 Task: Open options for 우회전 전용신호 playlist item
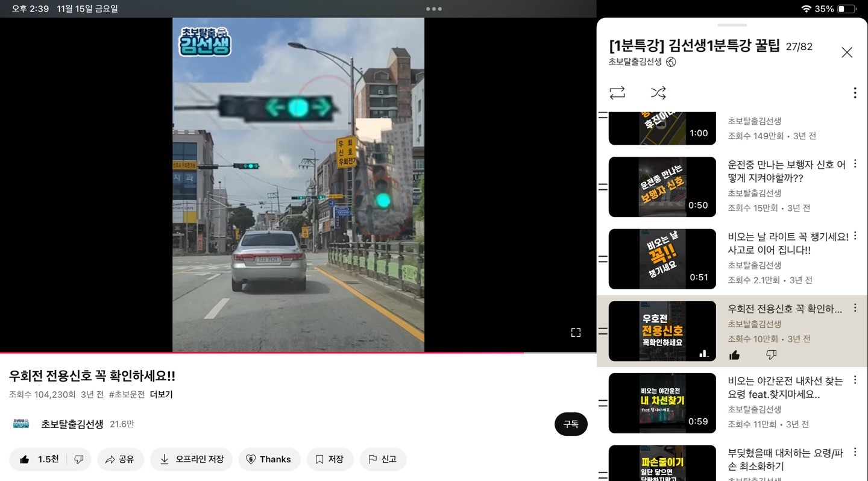[855, 308]
